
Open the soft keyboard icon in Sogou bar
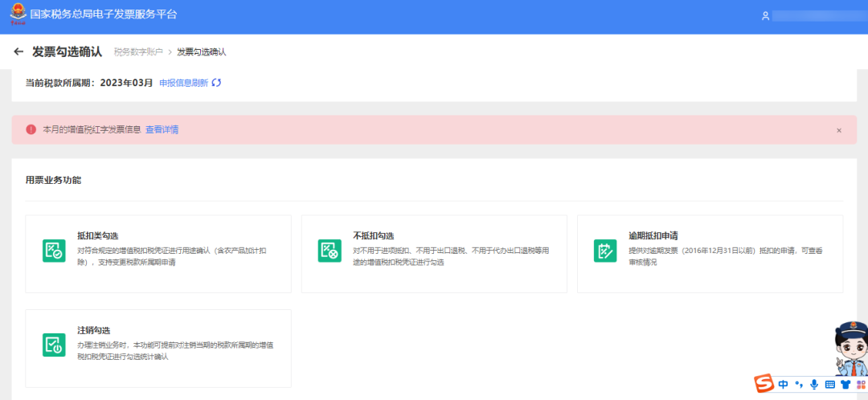coord(829,385)
